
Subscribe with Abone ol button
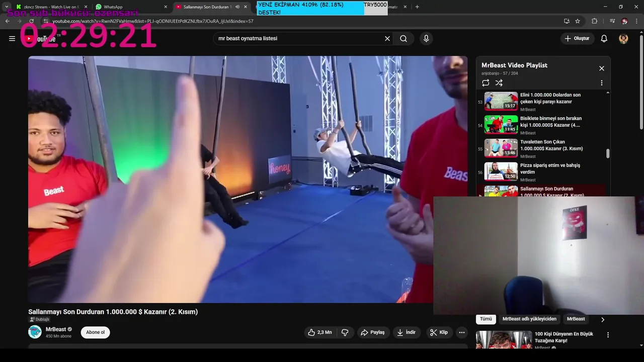96,332
